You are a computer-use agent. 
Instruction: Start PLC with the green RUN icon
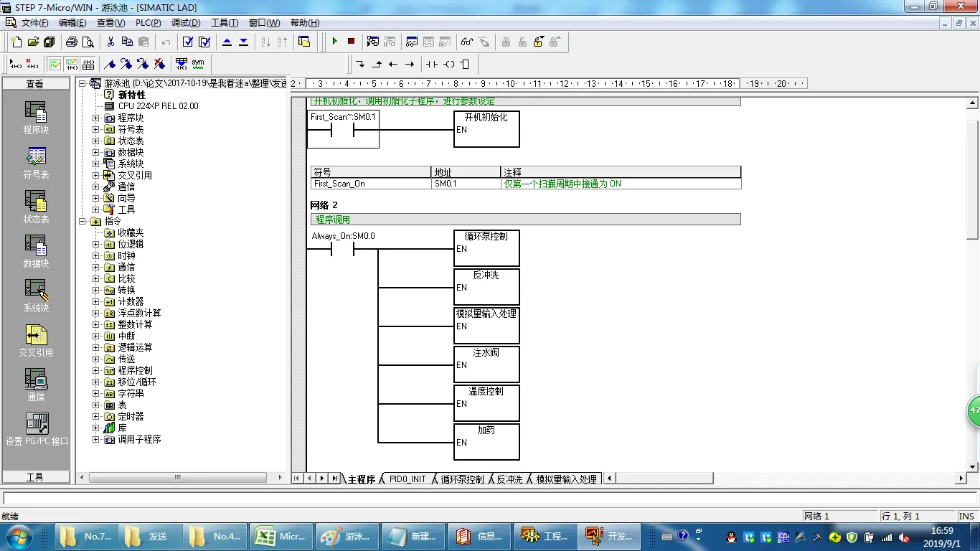[x=334, y=42]
